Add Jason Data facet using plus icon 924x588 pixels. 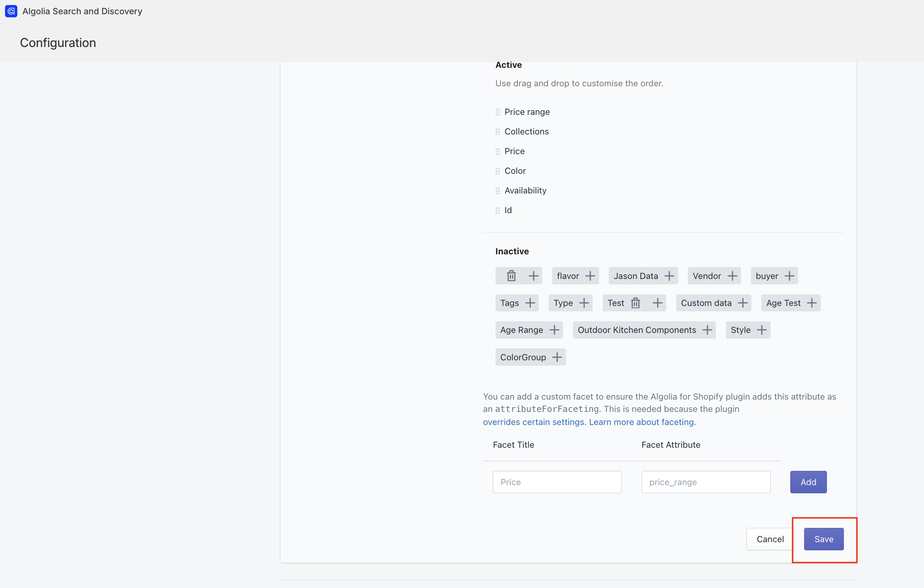[x=669, y=276]
